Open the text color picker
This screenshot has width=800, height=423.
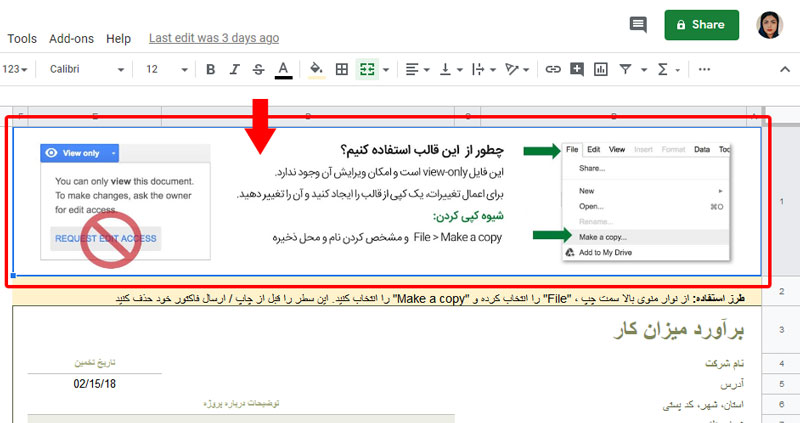[x=283, y=69]
